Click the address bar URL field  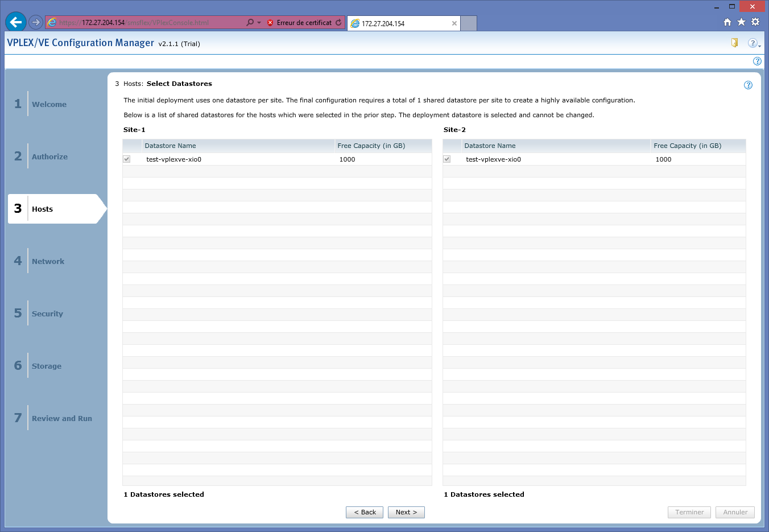click(x=148, y=23)
